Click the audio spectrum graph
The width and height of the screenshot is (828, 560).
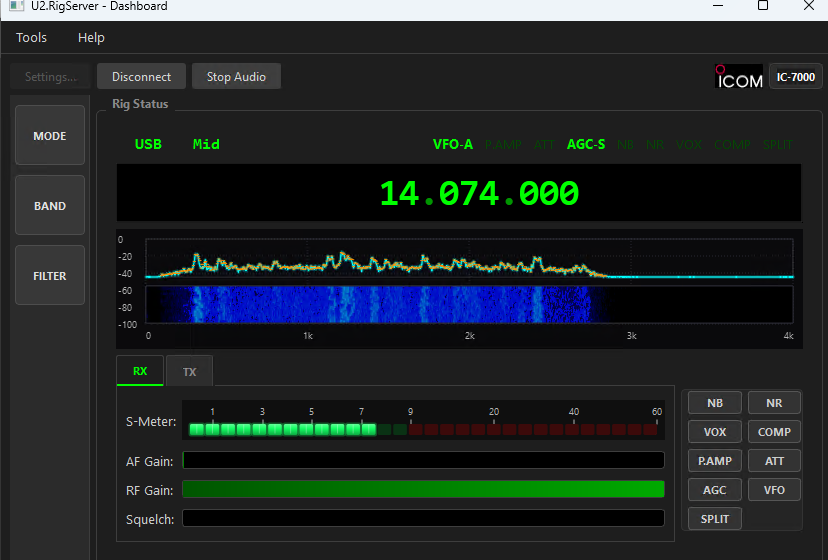[x=469, y=259]
